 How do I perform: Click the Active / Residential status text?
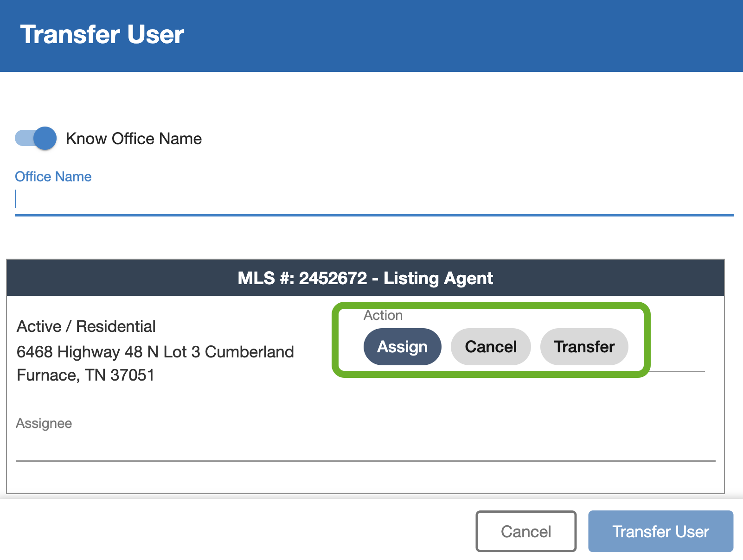point(86,326)
